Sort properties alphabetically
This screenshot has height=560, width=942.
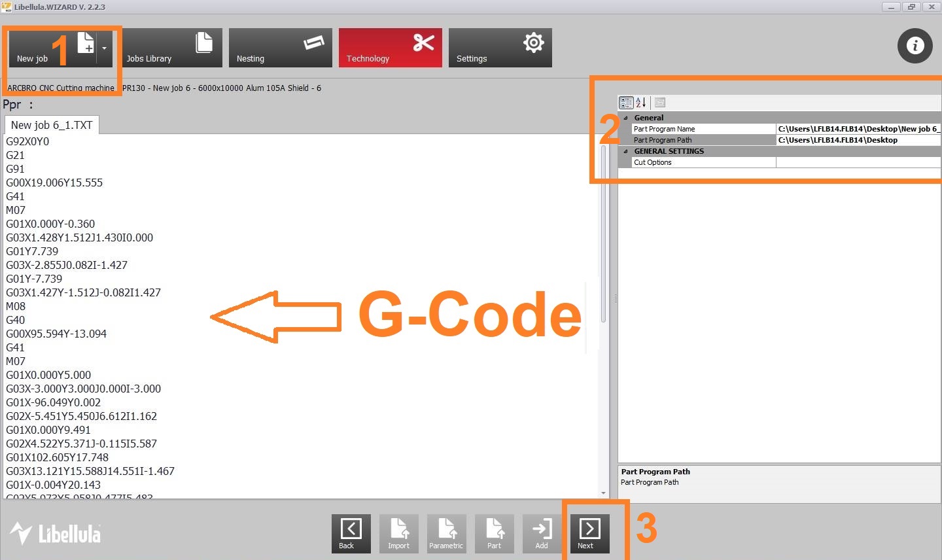[641, 102]
